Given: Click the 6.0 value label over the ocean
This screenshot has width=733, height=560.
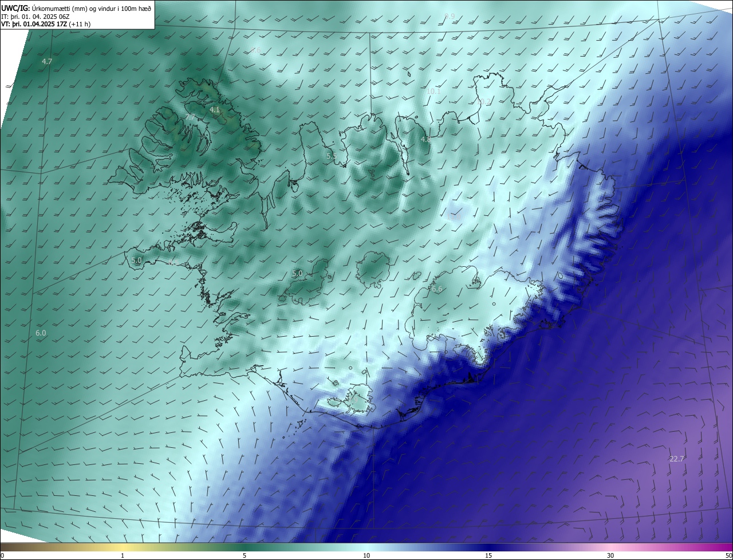Looking at the screenshot, I should (41, 333).
